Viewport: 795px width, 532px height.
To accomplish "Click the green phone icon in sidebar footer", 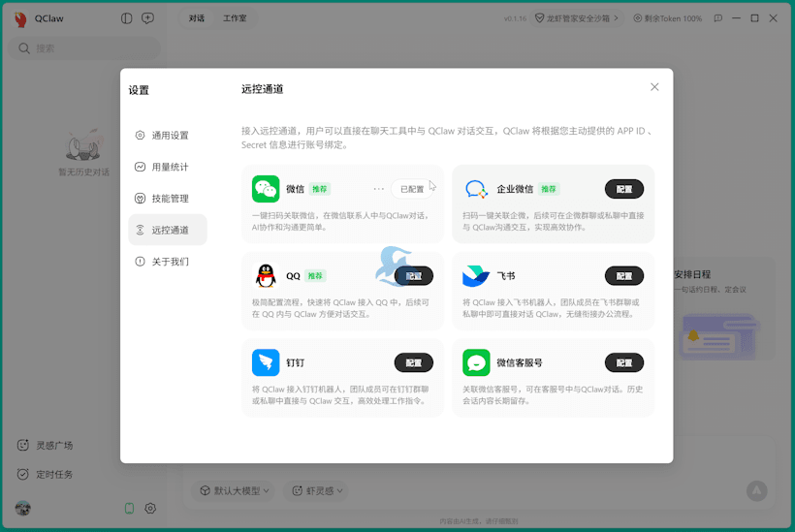I will coord(129,508).
